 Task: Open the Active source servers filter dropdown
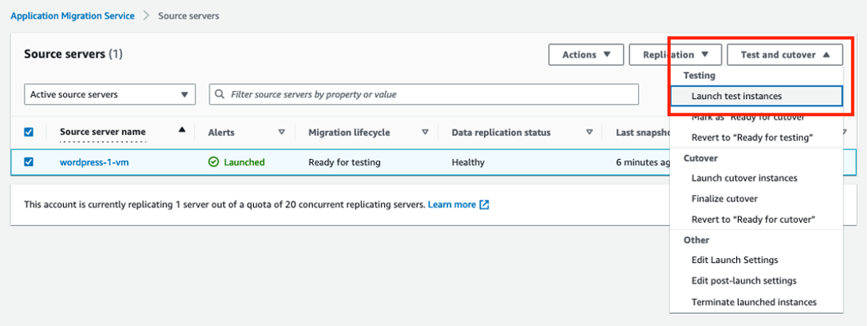[x=110, y=94]
